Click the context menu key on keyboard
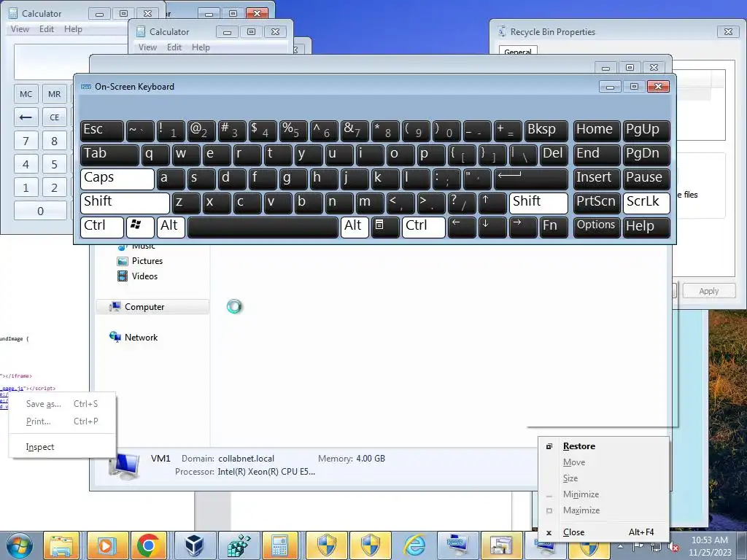This screenshot has width=747, height=560. [384, 227]
